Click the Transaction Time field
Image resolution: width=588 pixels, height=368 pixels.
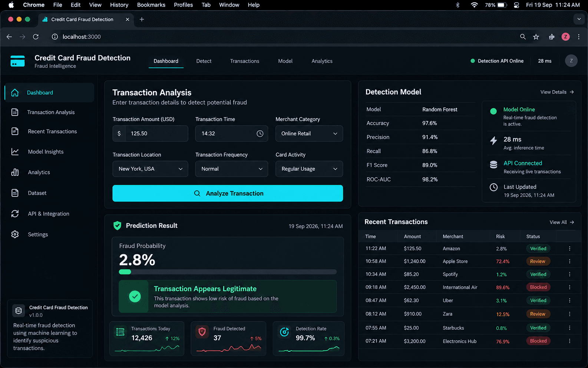pyautogui.click(x=231, y=134)
